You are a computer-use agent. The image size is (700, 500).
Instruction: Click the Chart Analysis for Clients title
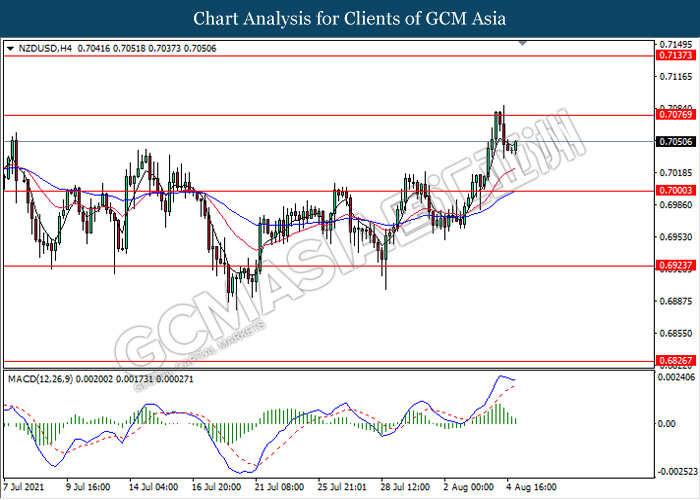click(350, 19)
